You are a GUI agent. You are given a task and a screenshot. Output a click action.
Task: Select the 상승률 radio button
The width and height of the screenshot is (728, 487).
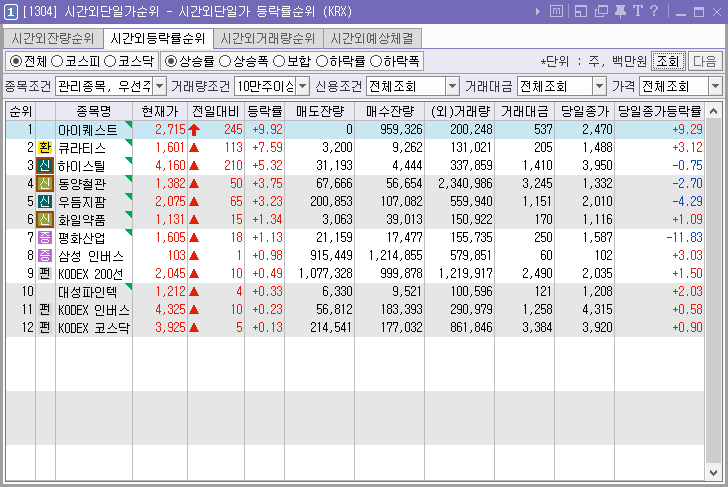pyautogui.click(x=171, y=61)
